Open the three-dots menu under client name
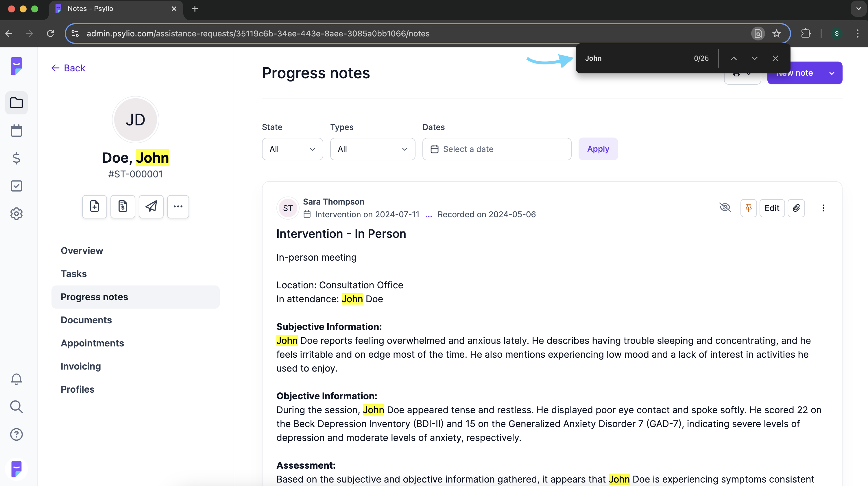Viewport: 868px width, 486px height. click(x=178, y=207)
